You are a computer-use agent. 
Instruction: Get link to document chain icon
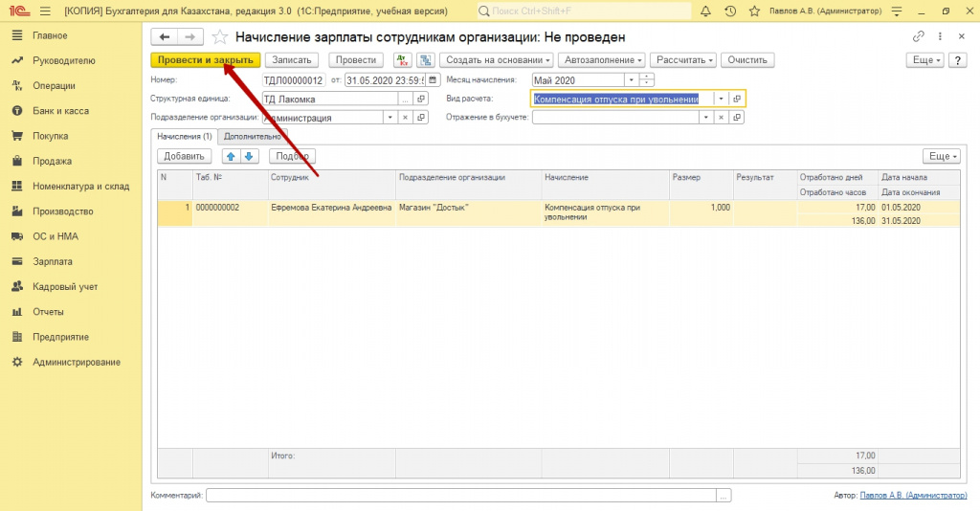tap(918, 36)
